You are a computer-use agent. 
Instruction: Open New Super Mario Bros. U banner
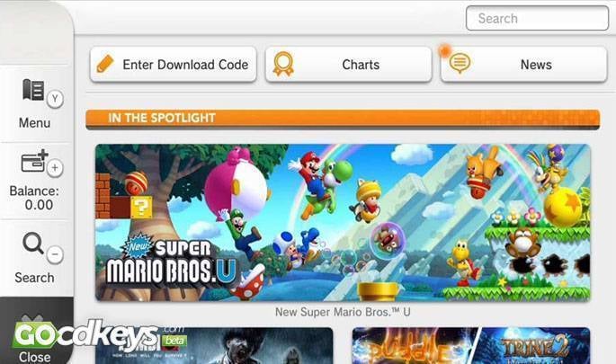[343, 223]
